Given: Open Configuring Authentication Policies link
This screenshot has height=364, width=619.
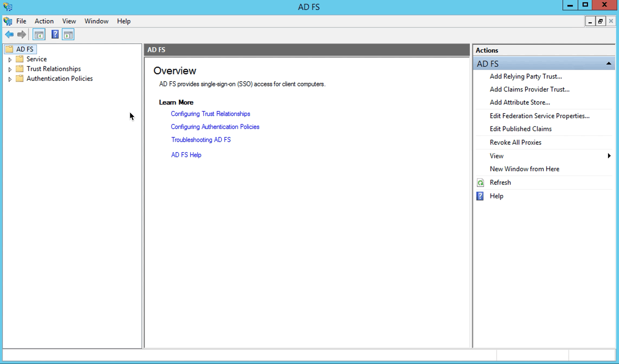Looking at the screenshot, I should point(215,127).
